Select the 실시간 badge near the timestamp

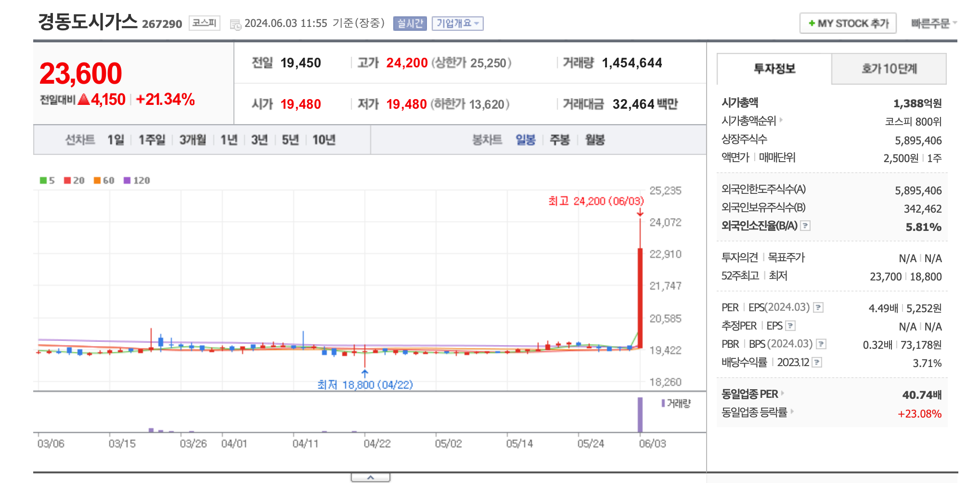click(409, 23)
